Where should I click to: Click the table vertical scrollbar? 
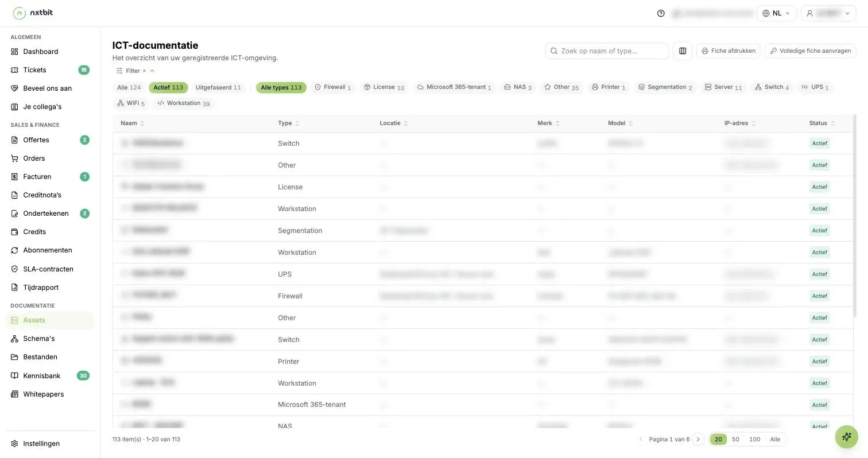854,215
